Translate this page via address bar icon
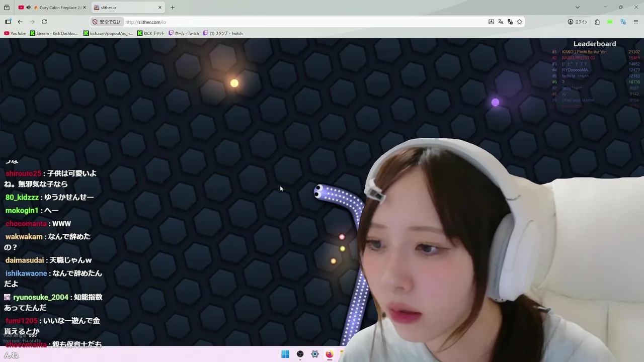Viewport: 644px width, 362px height. point(501,22)
